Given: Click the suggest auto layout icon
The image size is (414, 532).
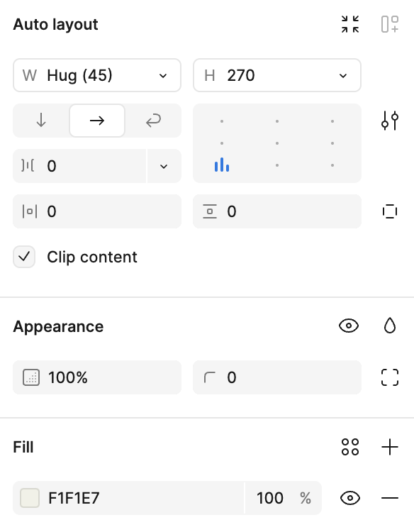Looking at the screenshot, I should [x=390, y=24].
